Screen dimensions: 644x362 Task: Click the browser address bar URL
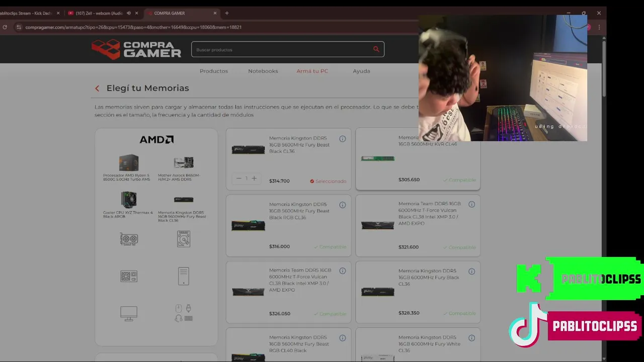pos(133,27)
